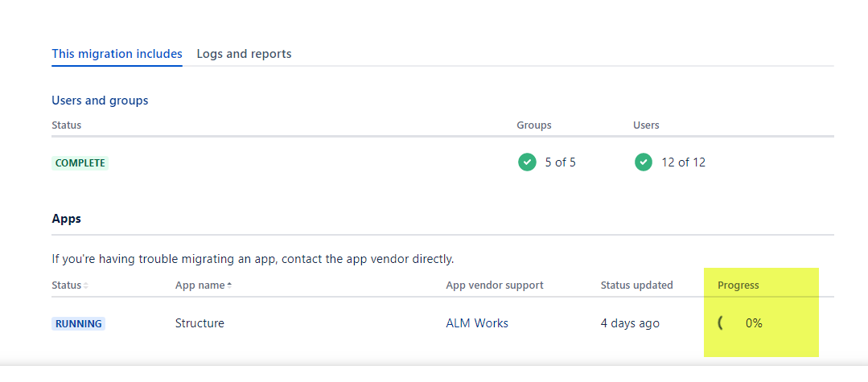Click the Progress column header
Image resolution: width=868 pixels, height=382 pixels.
coord(738,285)
